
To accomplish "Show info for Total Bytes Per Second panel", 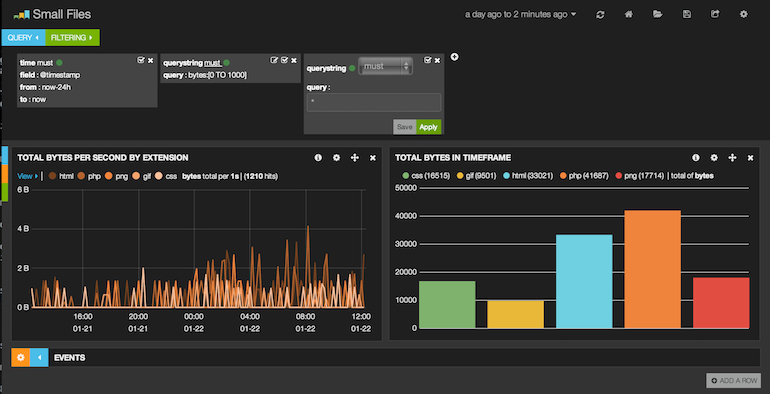I will (x=318, y=158).
